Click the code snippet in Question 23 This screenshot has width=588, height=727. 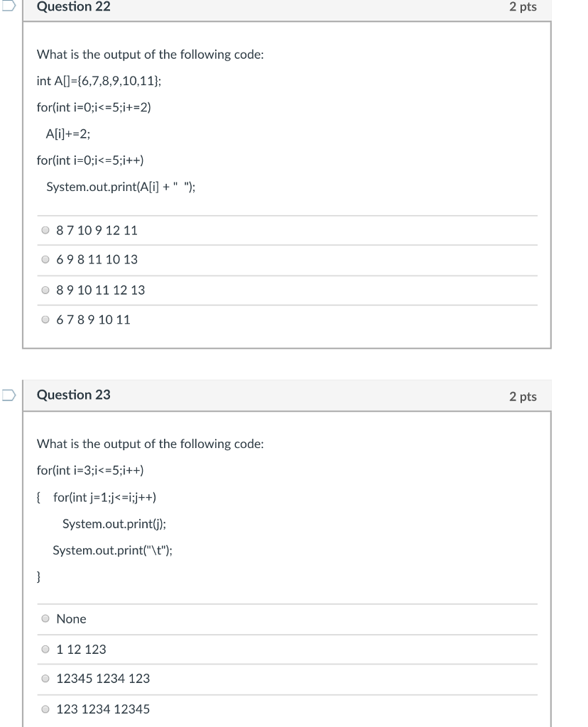point(107,523)
